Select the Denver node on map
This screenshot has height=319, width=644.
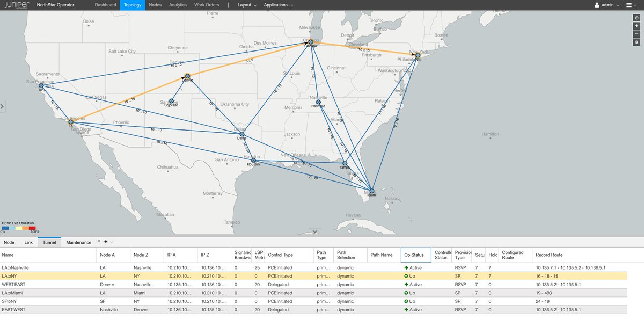click(x=187, y=76)
